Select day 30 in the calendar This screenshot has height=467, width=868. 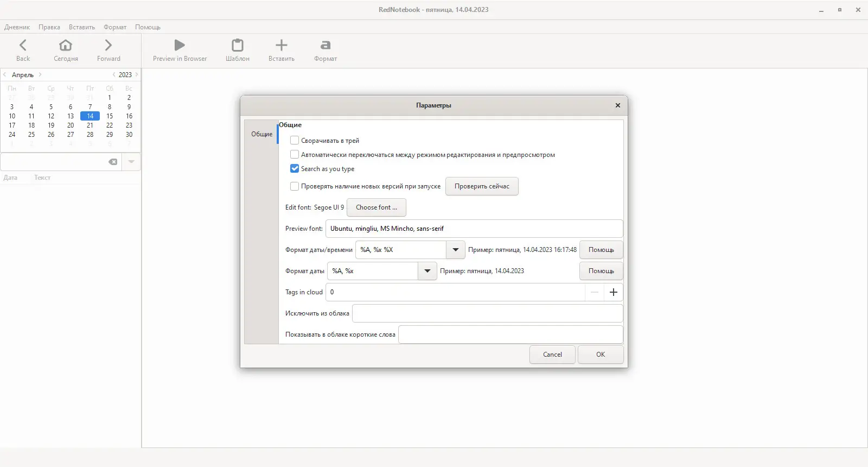click(x=129, y=135)
